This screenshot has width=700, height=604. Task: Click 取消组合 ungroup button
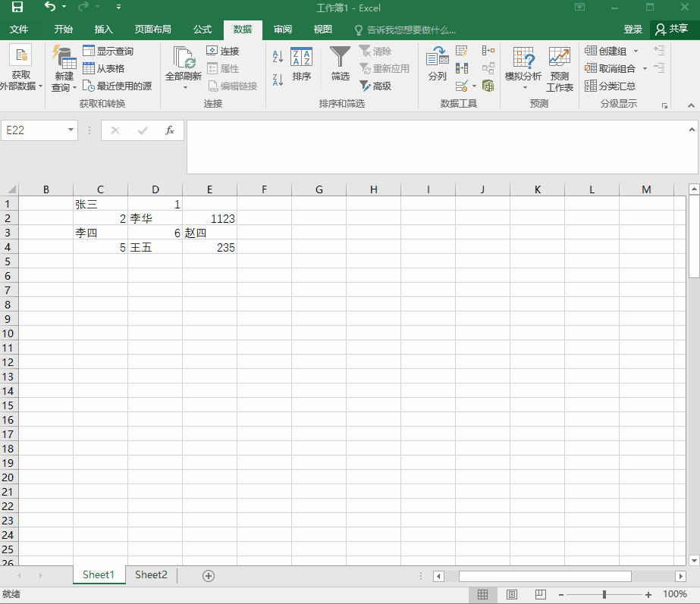tap(610, 68)
